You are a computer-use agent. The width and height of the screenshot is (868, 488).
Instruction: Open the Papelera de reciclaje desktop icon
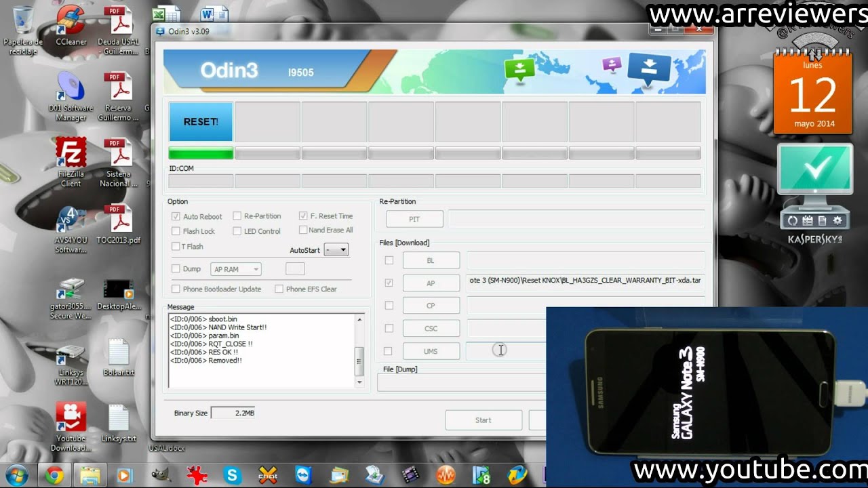tap(23, 30)
